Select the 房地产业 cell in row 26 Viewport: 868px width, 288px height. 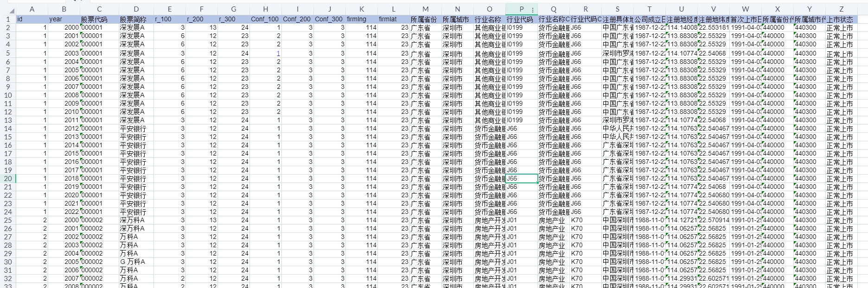click(x=554, y=229)
